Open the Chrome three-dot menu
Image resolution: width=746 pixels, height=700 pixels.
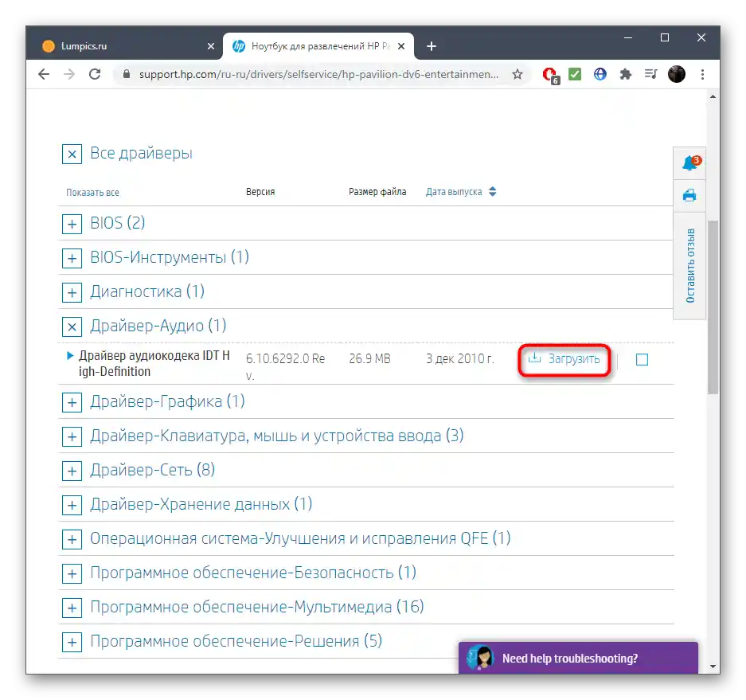[x=702, y=74]
